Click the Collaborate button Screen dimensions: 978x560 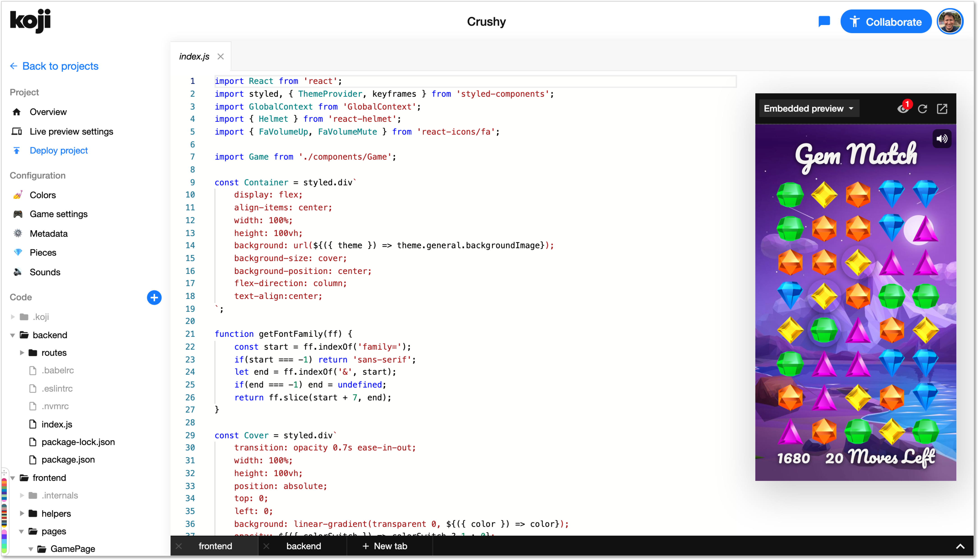(886, 22)
